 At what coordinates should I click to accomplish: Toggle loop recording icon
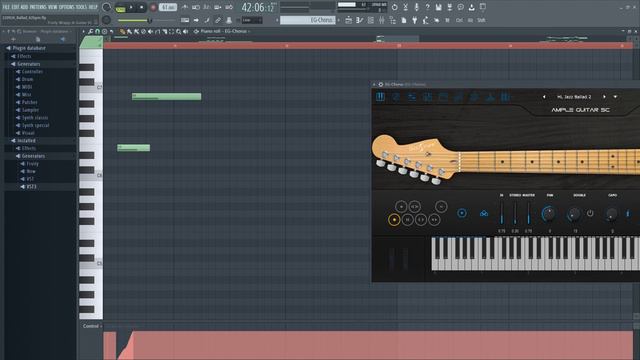229,7
